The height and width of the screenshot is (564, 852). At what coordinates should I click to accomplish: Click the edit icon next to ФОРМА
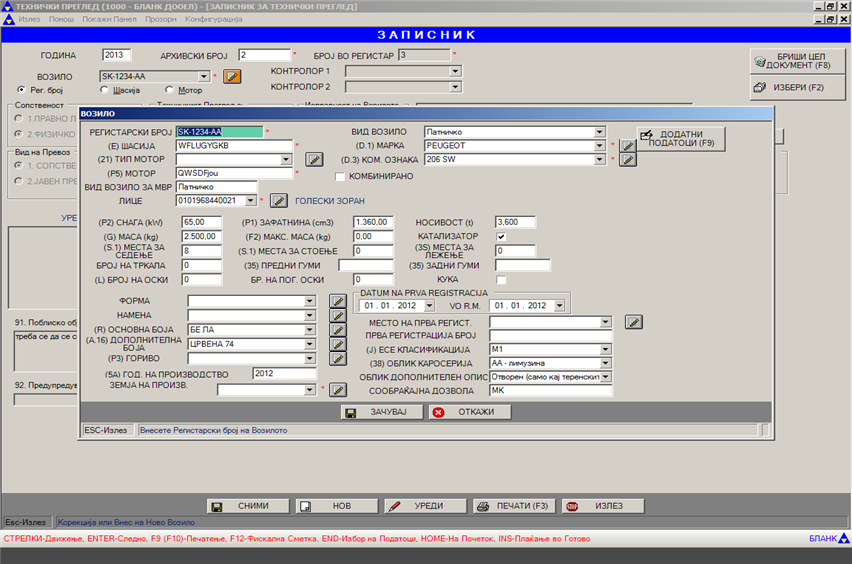pyautogui.click(x=338, y=302)
